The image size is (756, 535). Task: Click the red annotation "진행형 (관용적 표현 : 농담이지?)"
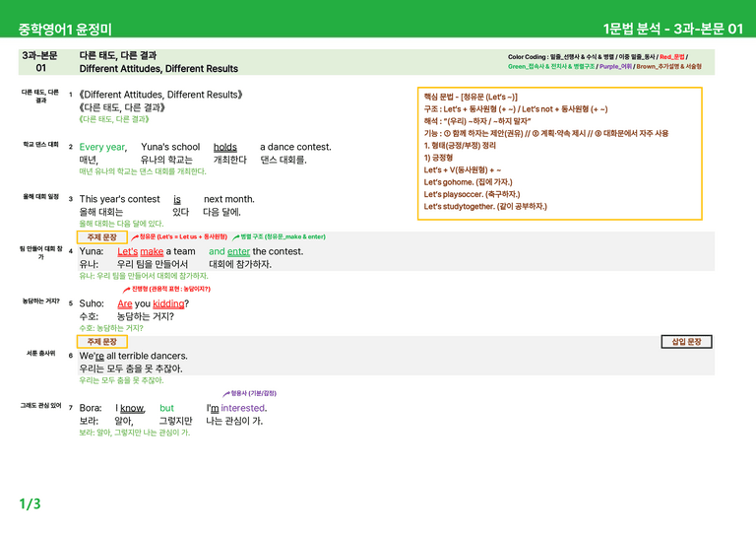tap(171, 289)
